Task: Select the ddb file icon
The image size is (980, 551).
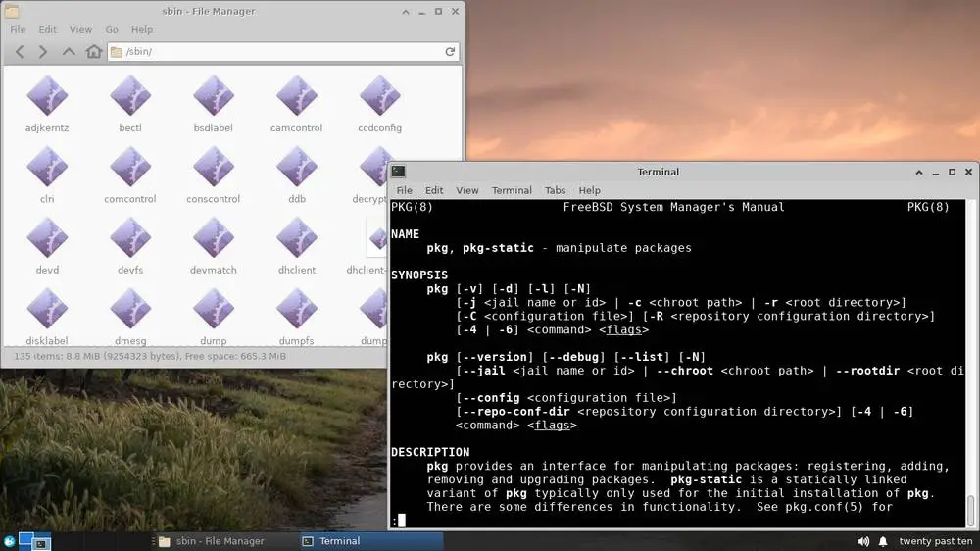Action: click(296, 167)
